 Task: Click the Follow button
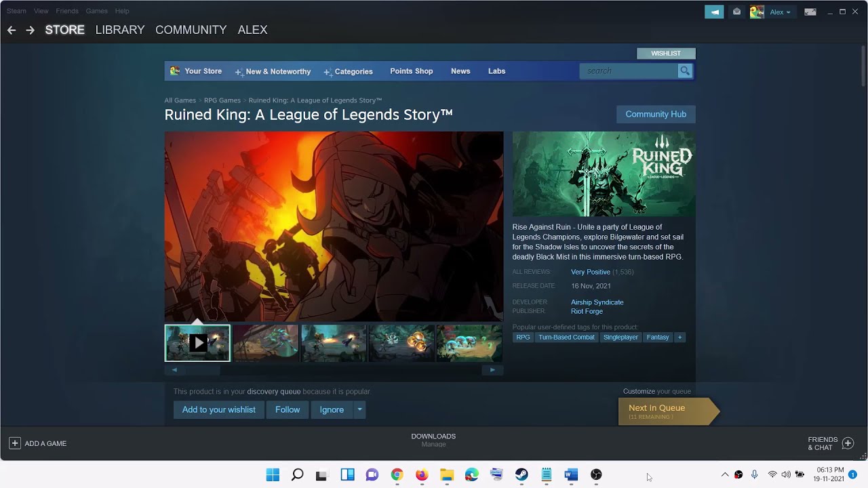[x=288, y=409]
